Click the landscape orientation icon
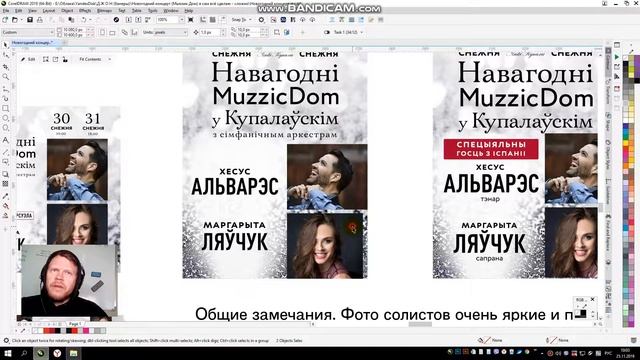The width and height of the screenshot is (640, 360). [112, 32]
